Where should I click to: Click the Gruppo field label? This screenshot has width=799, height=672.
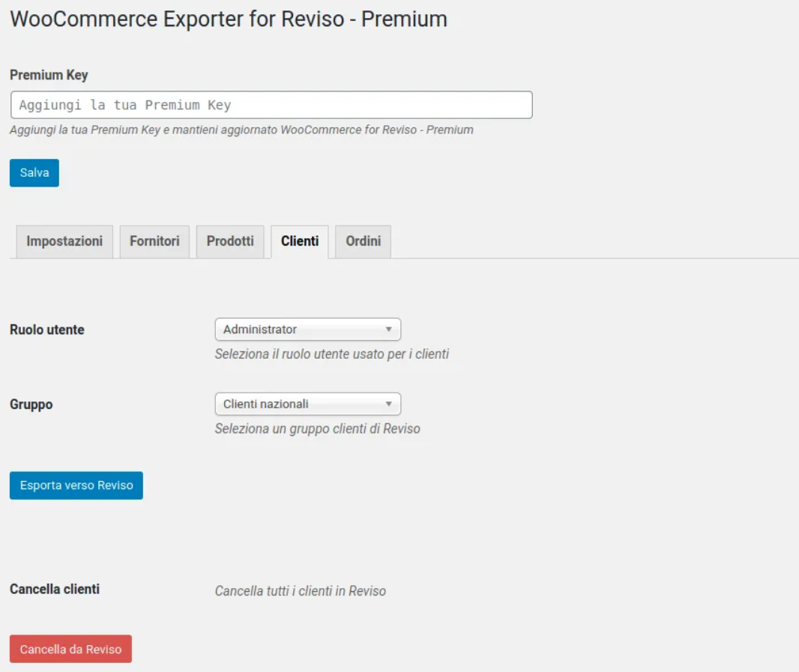[x=31, y=405]
